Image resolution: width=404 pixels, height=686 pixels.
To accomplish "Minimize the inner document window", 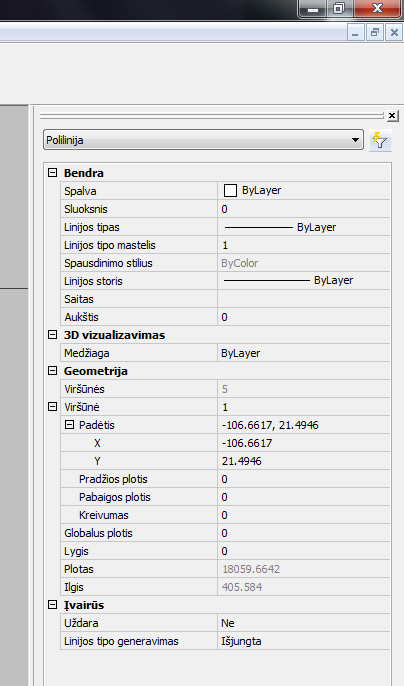I will [355, 33].
